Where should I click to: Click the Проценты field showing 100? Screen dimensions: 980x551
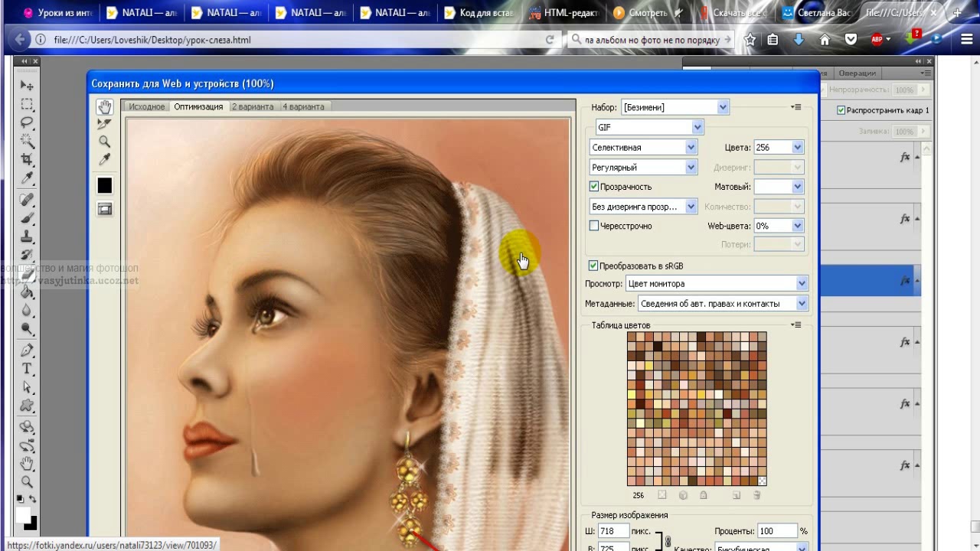tap(776, 531)
